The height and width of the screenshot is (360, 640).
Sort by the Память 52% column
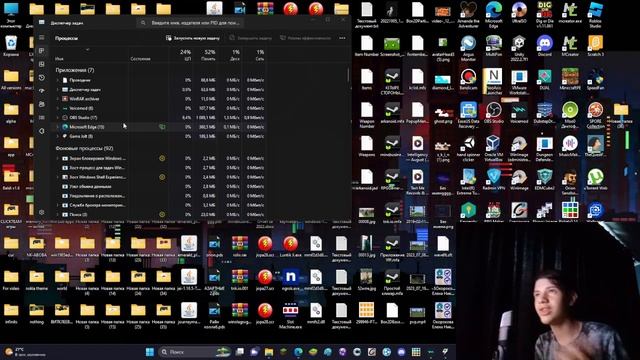tap(209, 55)
